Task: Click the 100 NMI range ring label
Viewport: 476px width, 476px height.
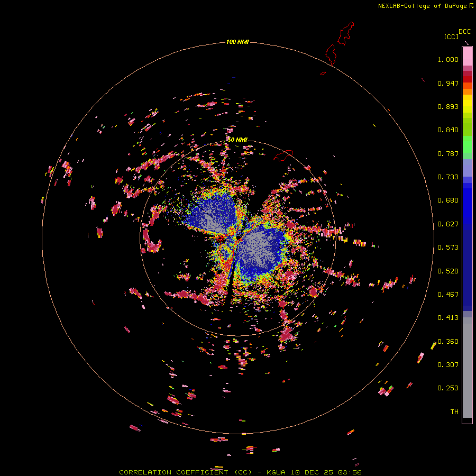Action: coord(237,42)
